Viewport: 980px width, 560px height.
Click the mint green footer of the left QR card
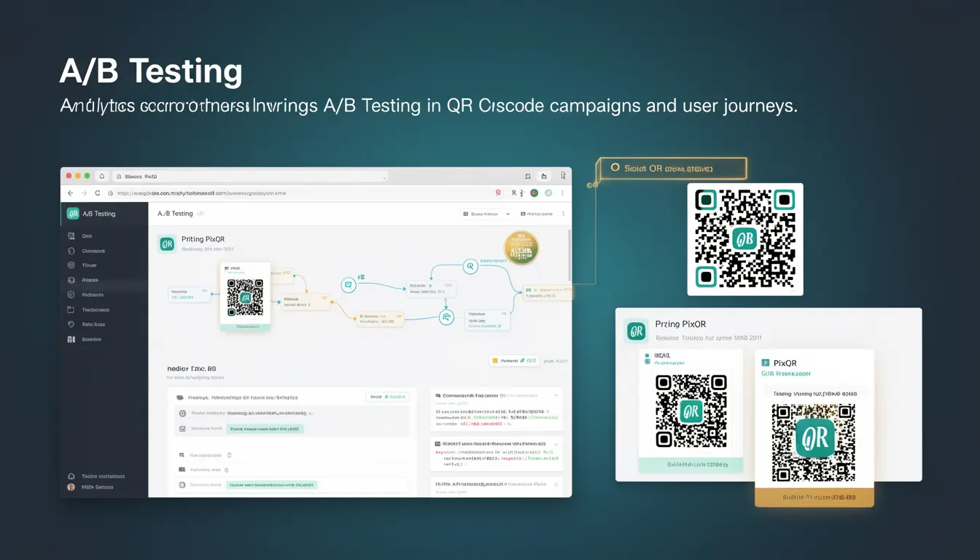point(691,465)
